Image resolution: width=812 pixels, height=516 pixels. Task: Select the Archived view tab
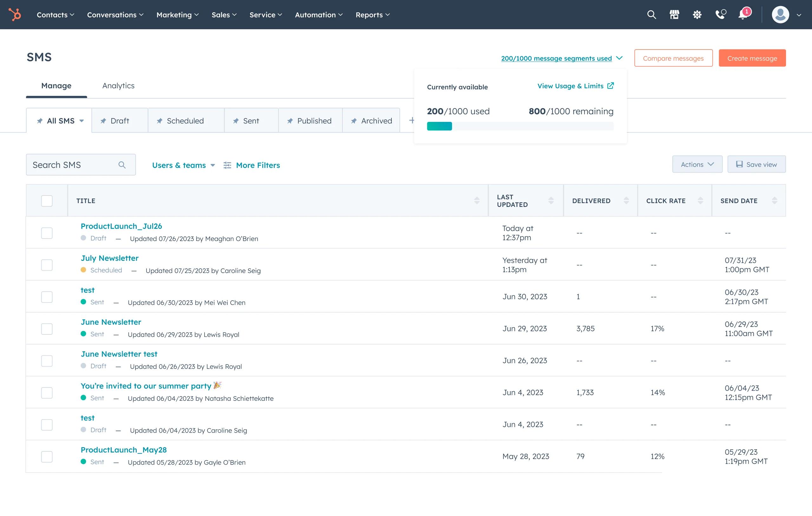click(x=371, y=121)
